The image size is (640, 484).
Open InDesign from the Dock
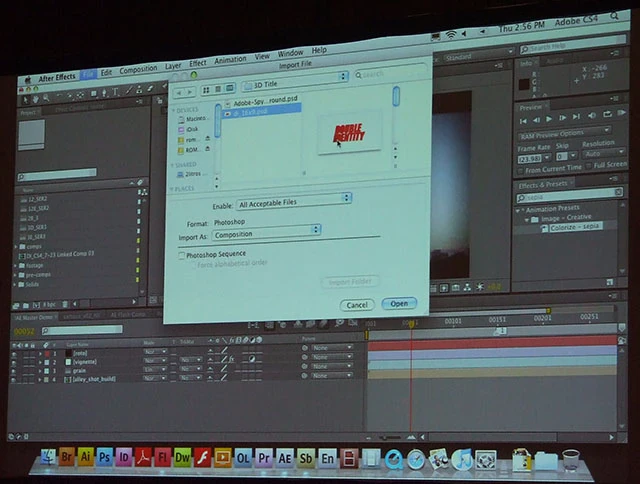coord(124,458)
